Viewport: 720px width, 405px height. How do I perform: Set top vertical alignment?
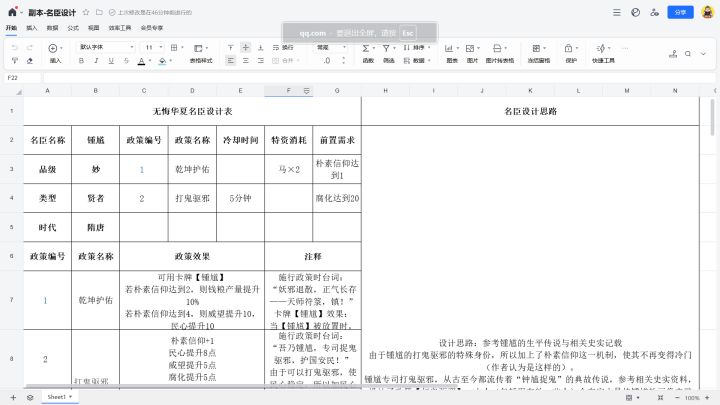coord(231,47)
